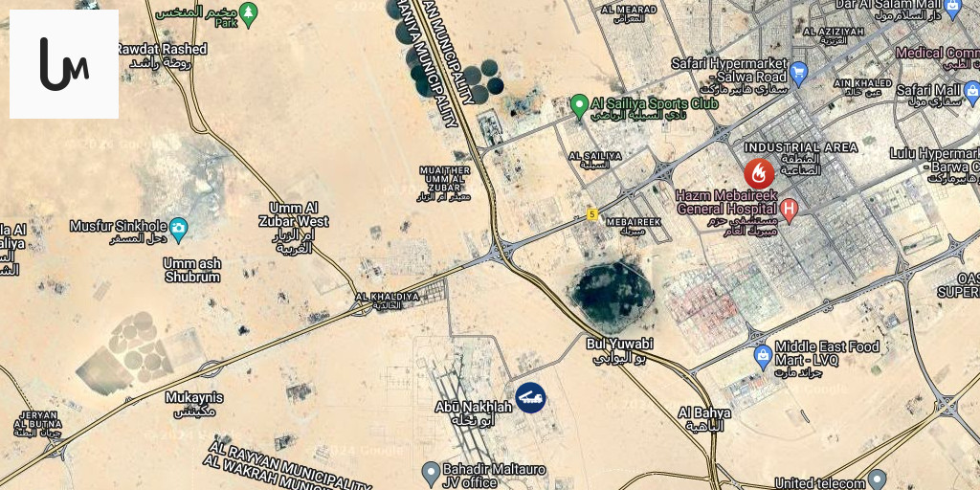Click the red fire marker in Industrial Area

[x=759, y=174]
